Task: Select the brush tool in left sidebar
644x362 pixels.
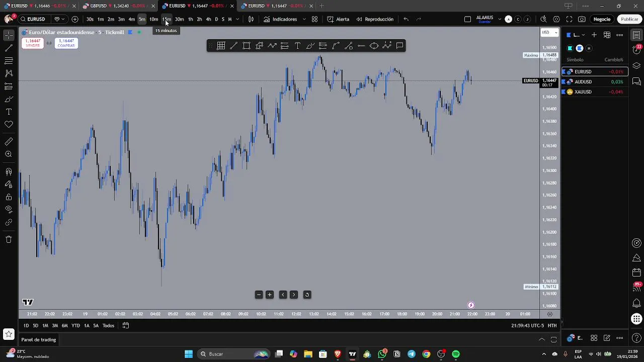Action: click(9, 99)
